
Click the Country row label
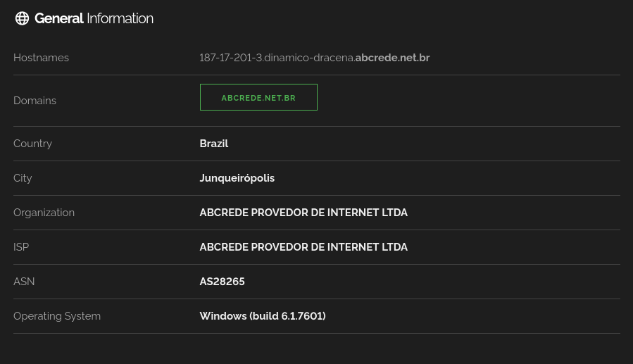click(x=32, y=144)
